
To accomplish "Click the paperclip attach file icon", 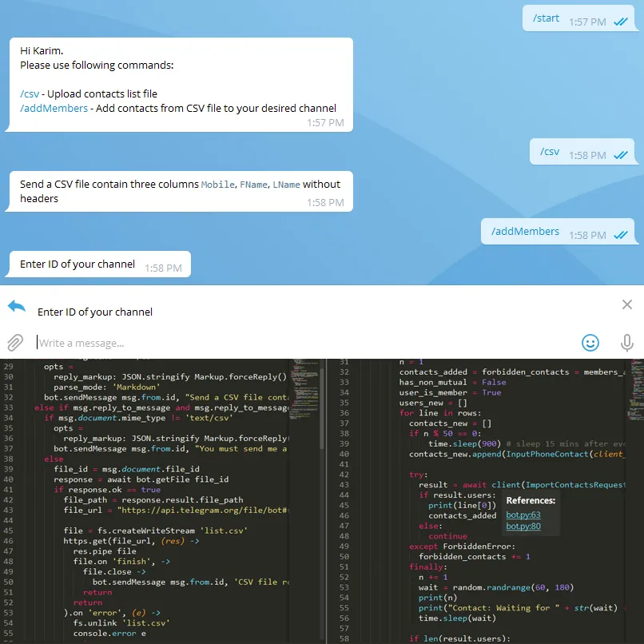I will point(15,343).
